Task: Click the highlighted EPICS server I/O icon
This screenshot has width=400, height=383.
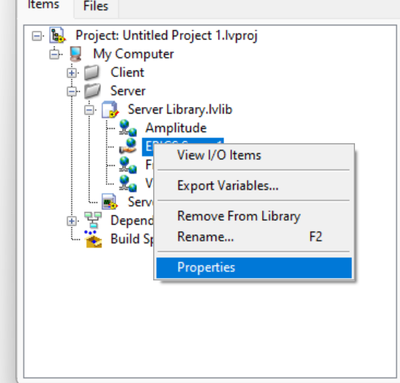Action: tap(128, 146)
